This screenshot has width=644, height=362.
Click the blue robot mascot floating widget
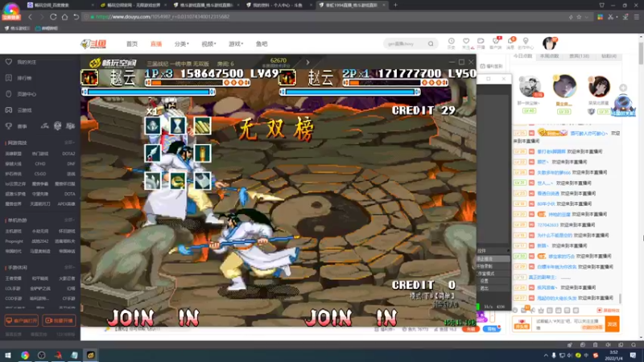click(623, 105)
